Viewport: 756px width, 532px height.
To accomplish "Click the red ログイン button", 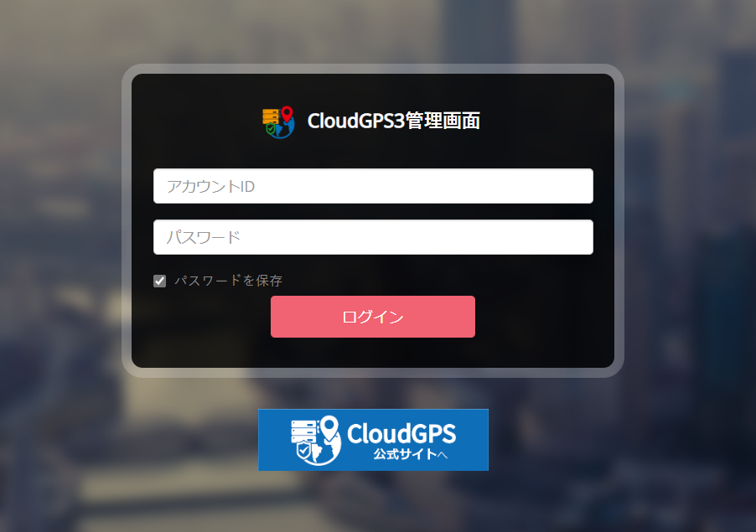I will pyautogui.click(x=373, y=317).
